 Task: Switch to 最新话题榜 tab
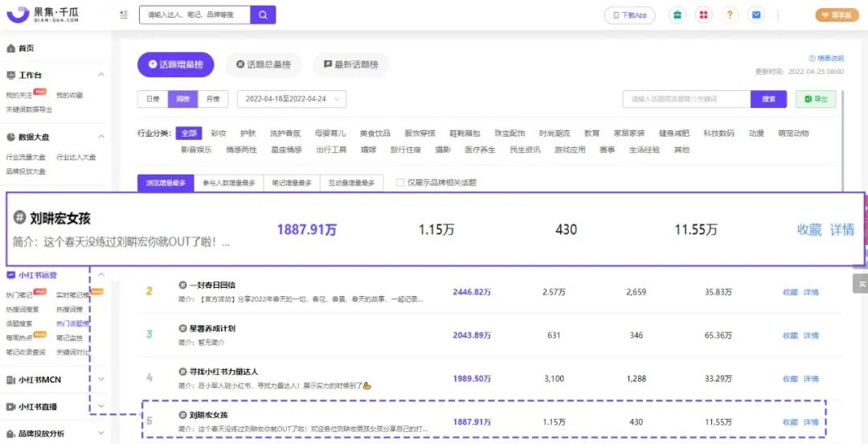coord(351,65)
